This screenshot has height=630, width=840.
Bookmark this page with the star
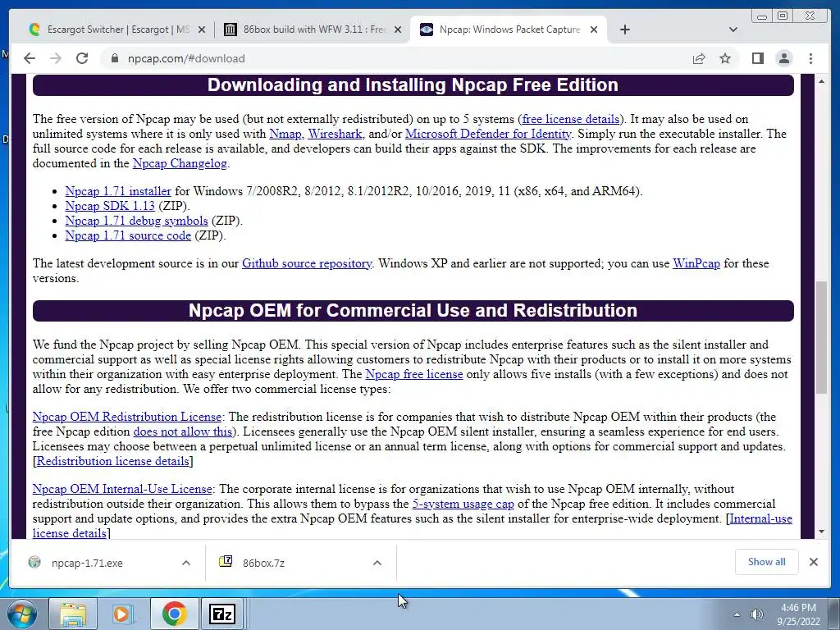pyautogui.click(x=725, y=58)
